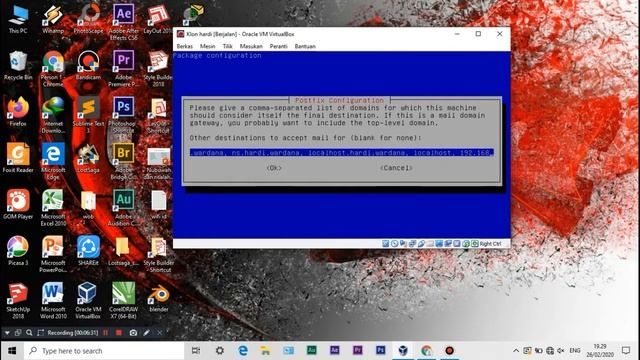Select the Adobe Bridge desktop icon
Viewport: 640px width, 360px height.
pos(123,162)
